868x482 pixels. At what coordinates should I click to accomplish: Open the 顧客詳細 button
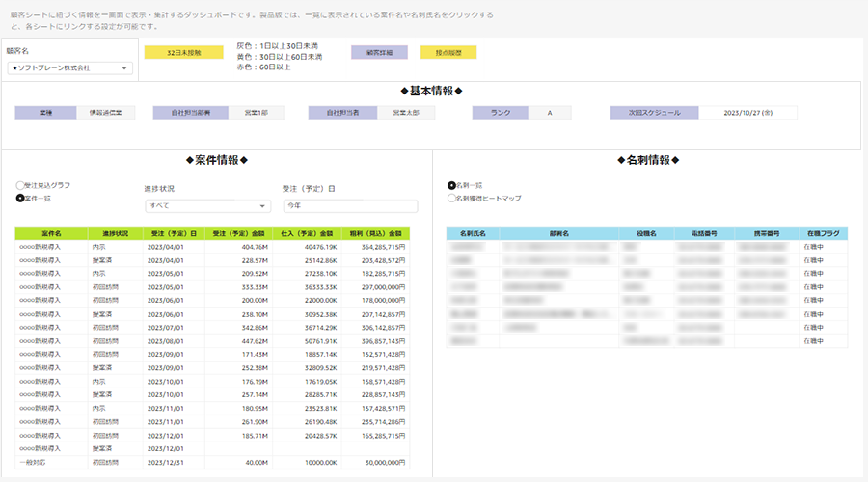(379, 53)
